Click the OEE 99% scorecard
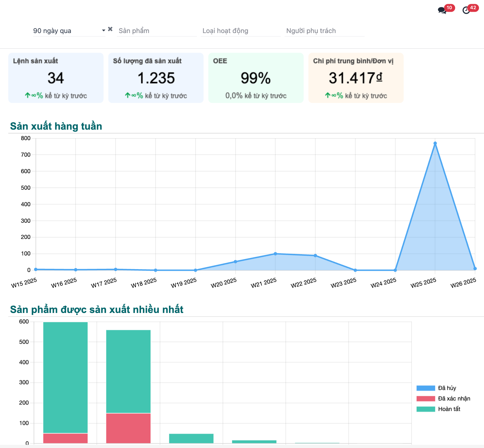Image resolution: width=484 pixels, height=448 pixels. 256,78
